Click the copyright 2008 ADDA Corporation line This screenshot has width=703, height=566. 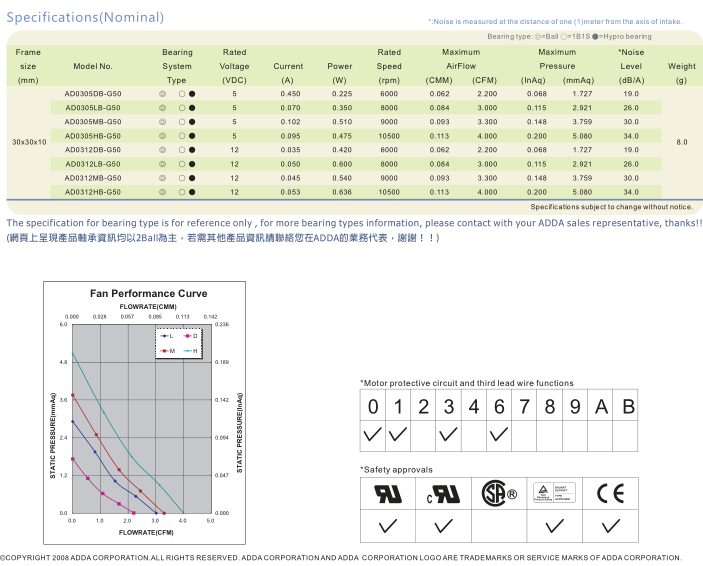pos(341,557)
